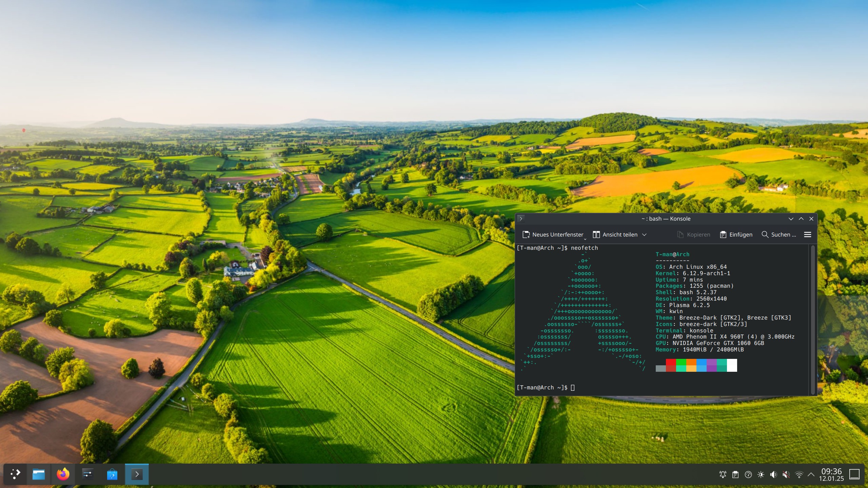Open brightness and color tray icon
Image resolution: width=868 pixels, height=488 pixels.
click(761, 474)
